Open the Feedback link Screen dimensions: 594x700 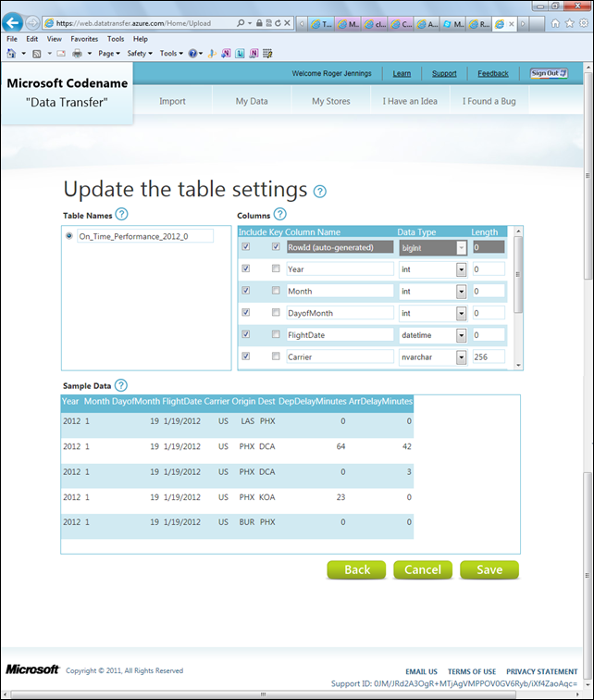(493, 74)
